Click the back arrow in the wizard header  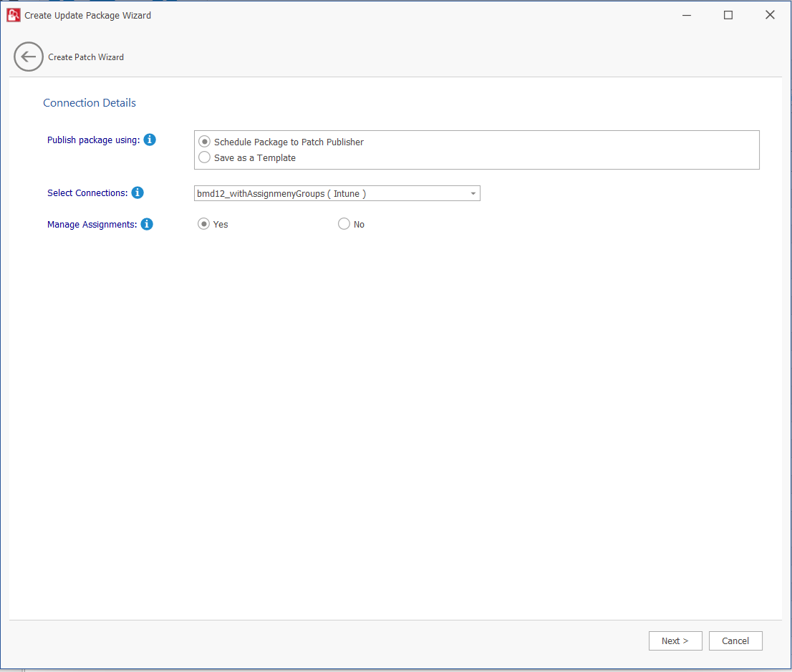tap(29, 57)
